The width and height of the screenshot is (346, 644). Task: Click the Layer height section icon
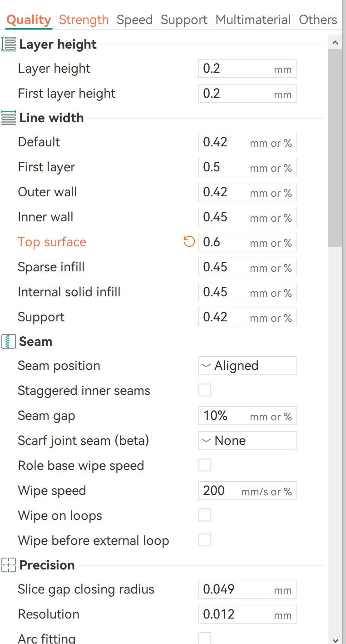point(9,44)
